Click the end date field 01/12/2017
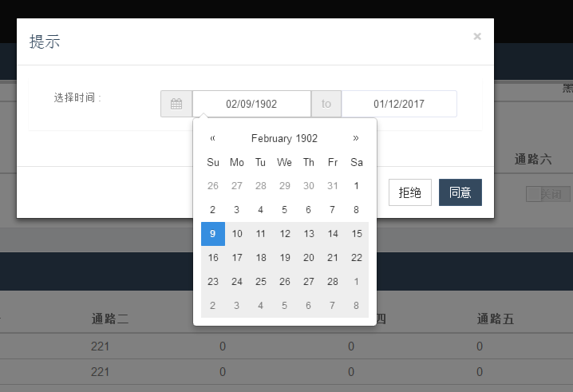573x392 pixels. (399, 105)
